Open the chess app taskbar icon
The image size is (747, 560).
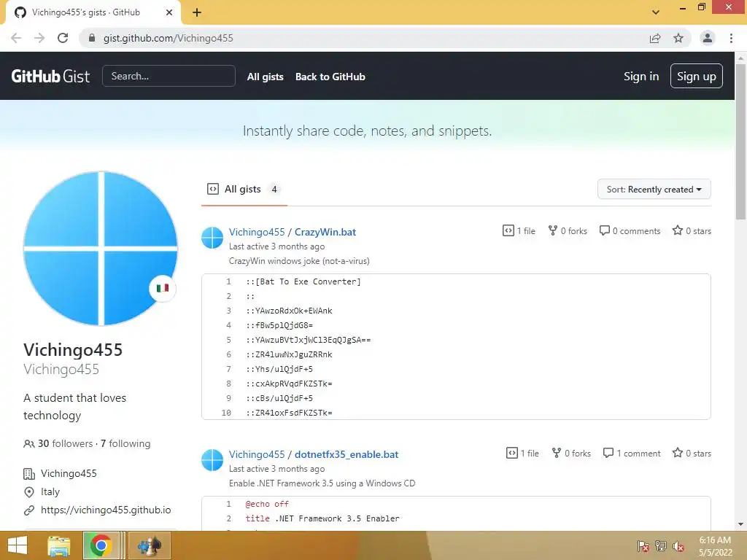[x=149, y=545]
